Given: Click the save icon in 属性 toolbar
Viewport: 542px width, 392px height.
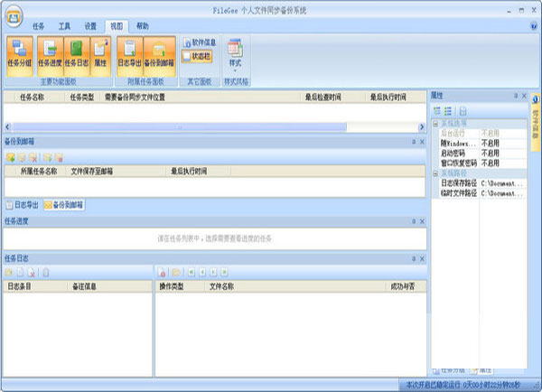Looking at the screenshot, I should tap(463, 111).
